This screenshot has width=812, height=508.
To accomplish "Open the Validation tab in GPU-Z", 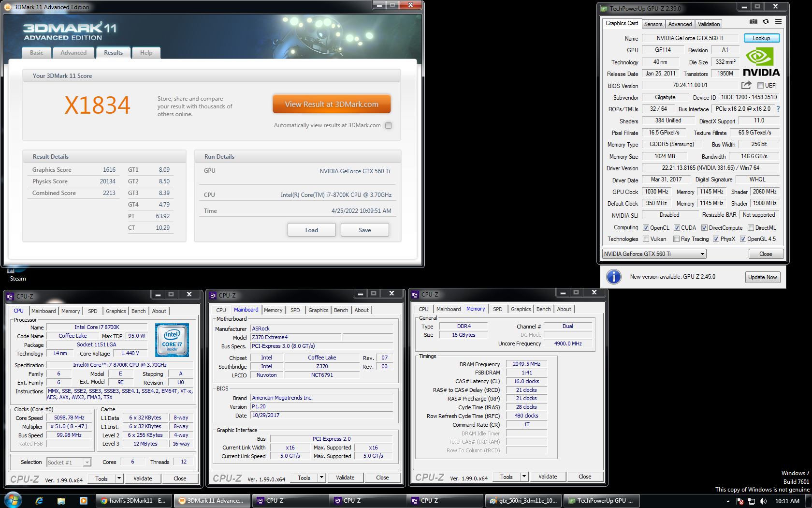I will tap(709, 24).
